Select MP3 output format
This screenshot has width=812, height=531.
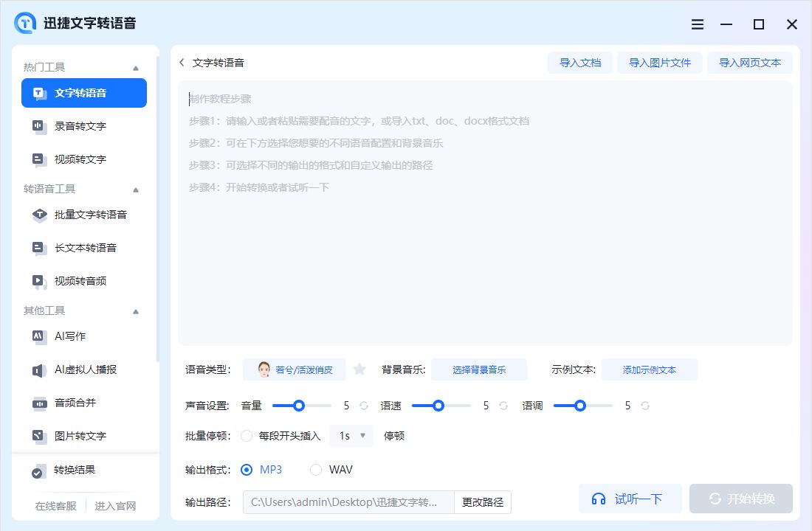247,470
